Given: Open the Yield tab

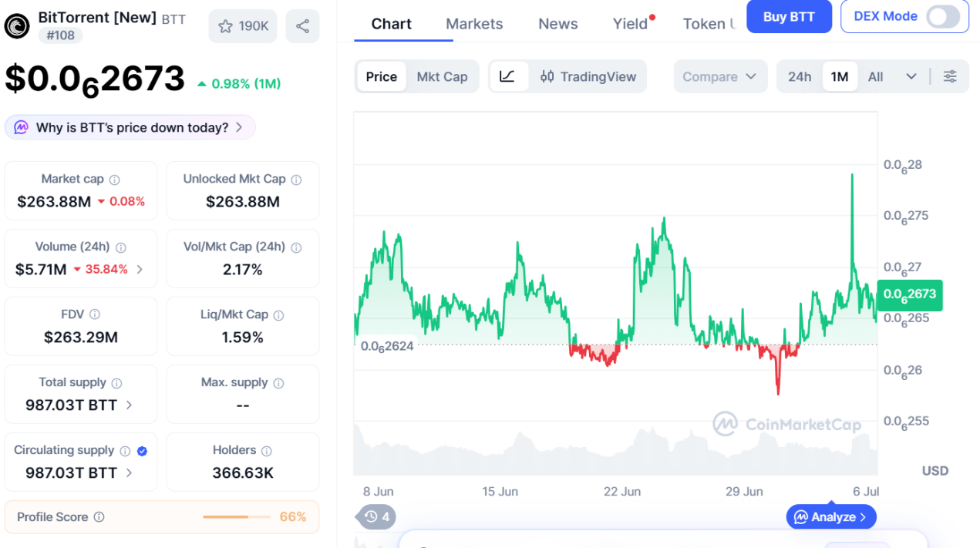Looking at the screenshot, I should 631,24.
